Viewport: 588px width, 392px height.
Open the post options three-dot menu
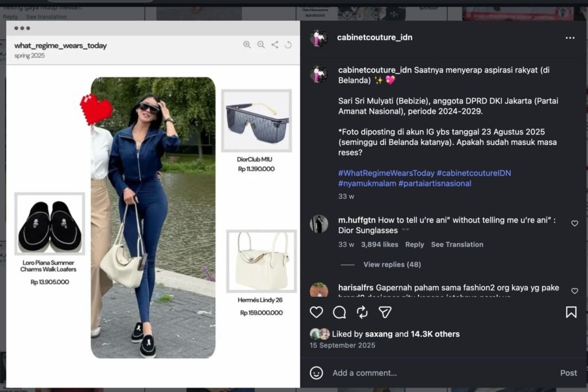coord(570,38)
